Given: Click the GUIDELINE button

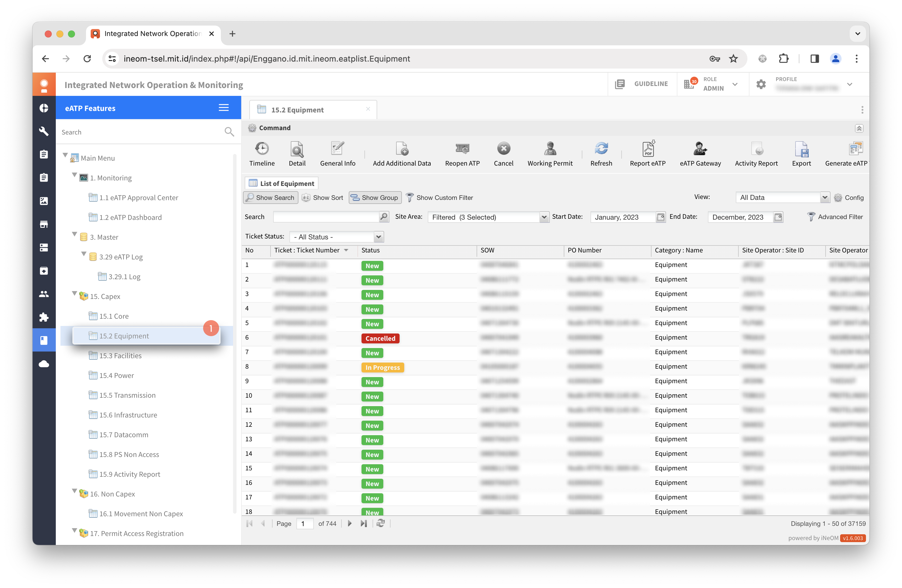Looking at the screenshot, I should (642, 84).
